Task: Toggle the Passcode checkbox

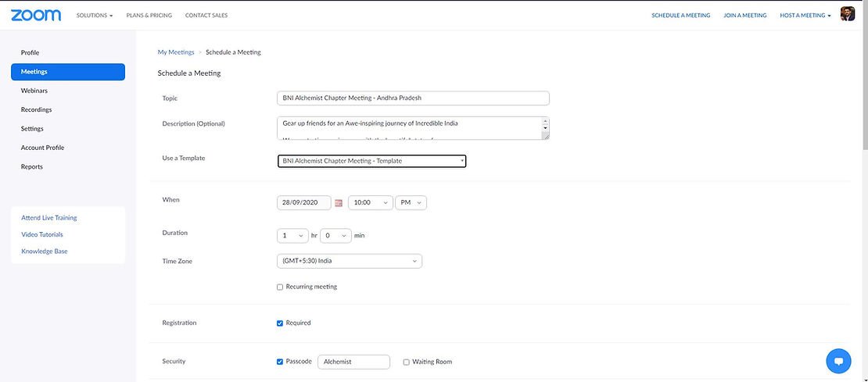Action: (x=280, y=362)
